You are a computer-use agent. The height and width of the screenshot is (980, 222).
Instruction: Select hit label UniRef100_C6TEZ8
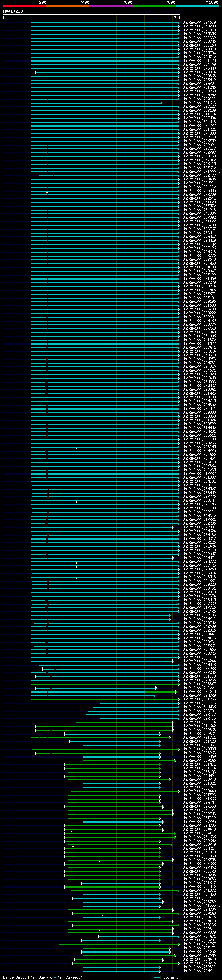pyautogui.click(x=199, y=60)
